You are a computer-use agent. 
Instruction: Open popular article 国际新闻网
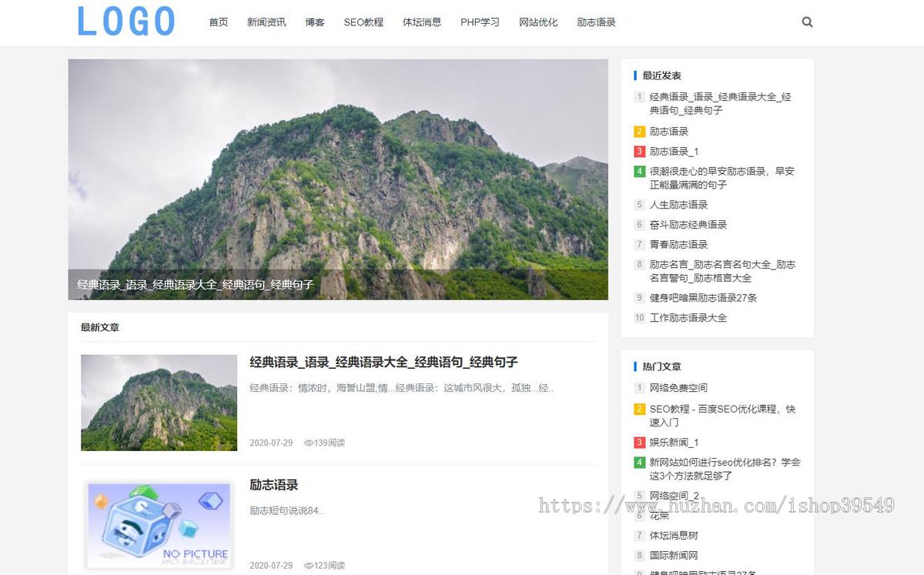(x=674, y=556)
